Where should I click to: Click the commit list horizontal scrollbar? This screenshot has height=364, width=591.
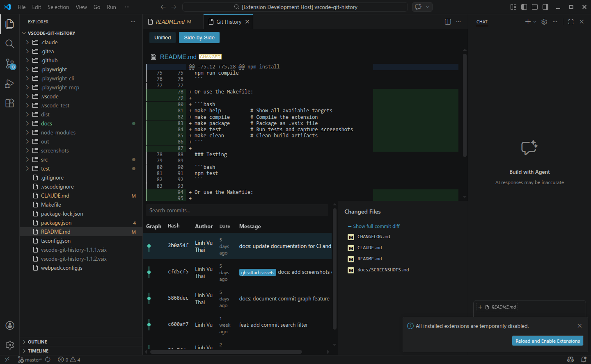click(226, 352)
